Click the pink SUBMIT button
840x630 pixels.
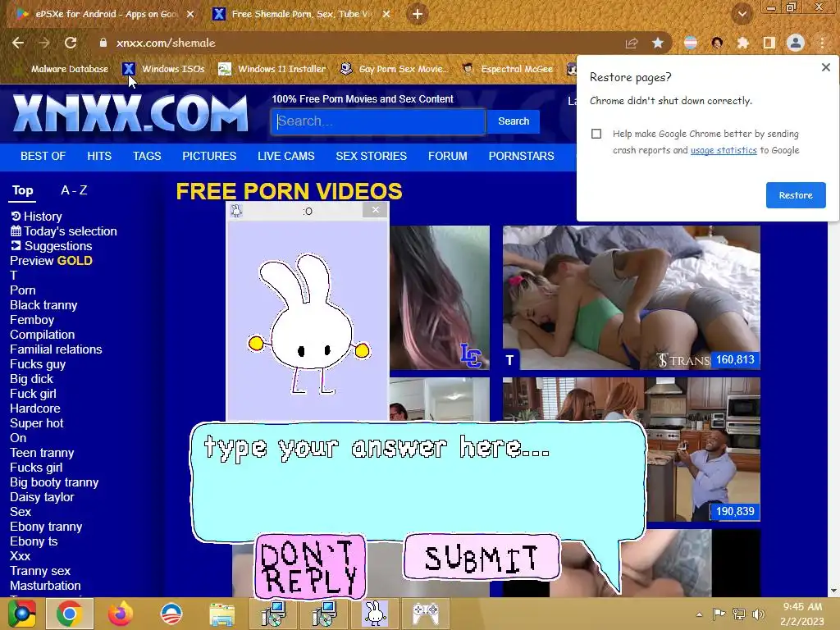pyautogui.click(x=481, y=558)
